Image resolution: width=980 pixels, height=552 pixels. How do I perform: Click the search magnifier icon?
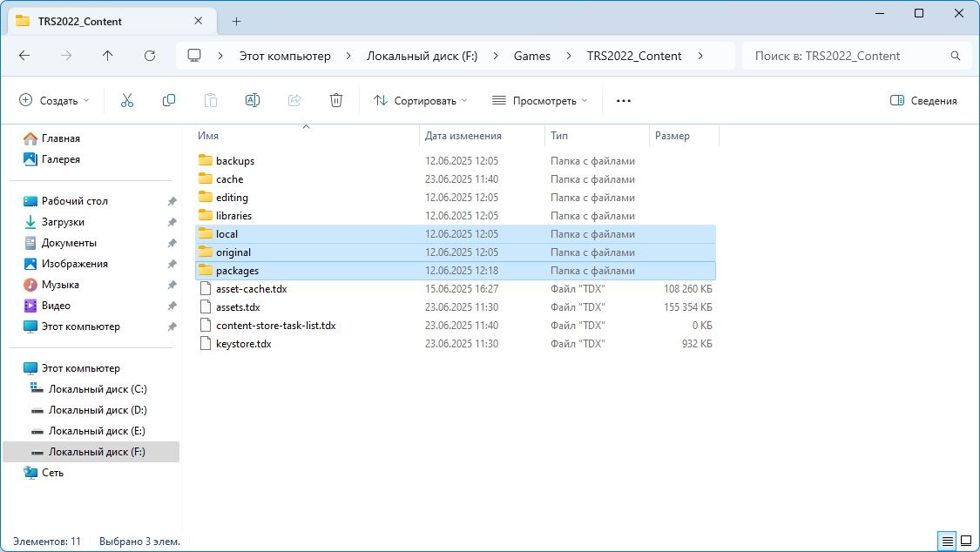(x=955, y=56)
